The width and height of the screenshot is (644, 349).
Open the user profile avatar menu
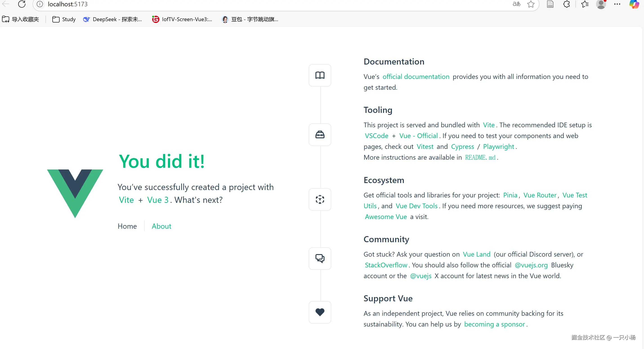[x=601, y=4]
